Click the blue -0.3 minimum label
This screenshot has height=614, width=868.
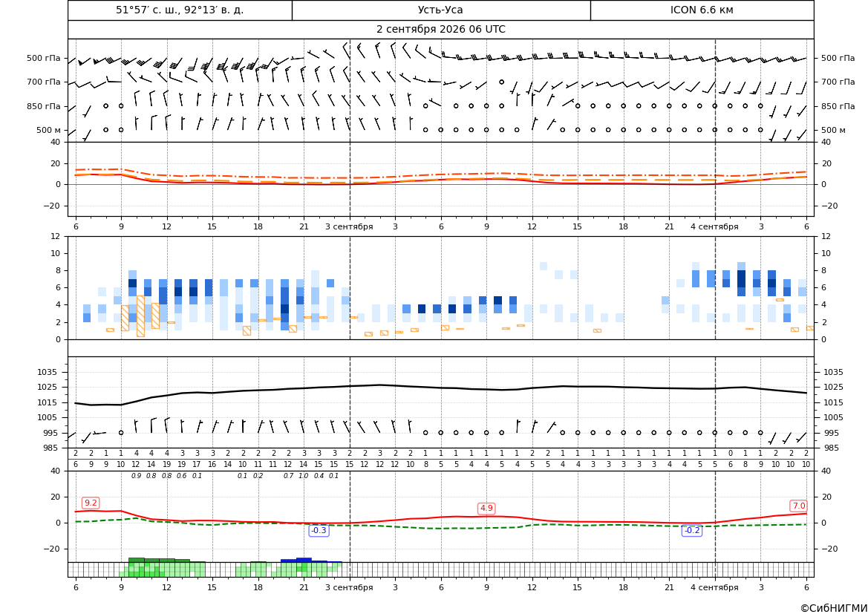pyautogui.click(x=319, y=530)
